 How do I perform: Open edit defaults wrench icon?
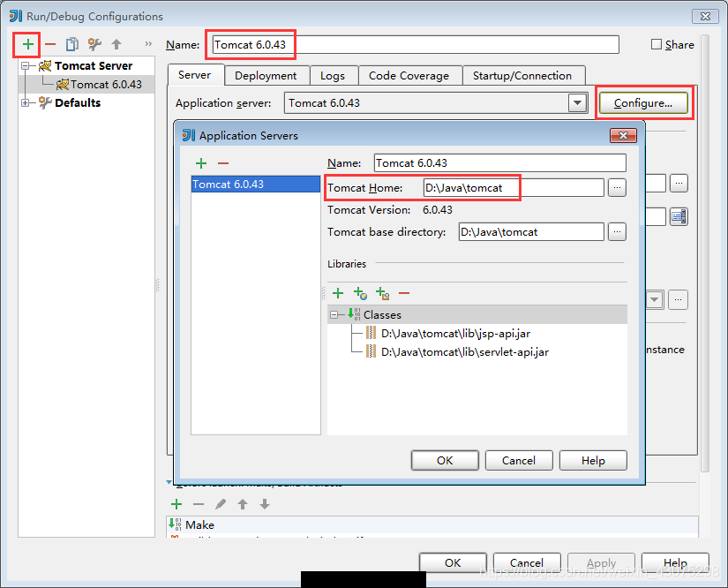[94, 45]
